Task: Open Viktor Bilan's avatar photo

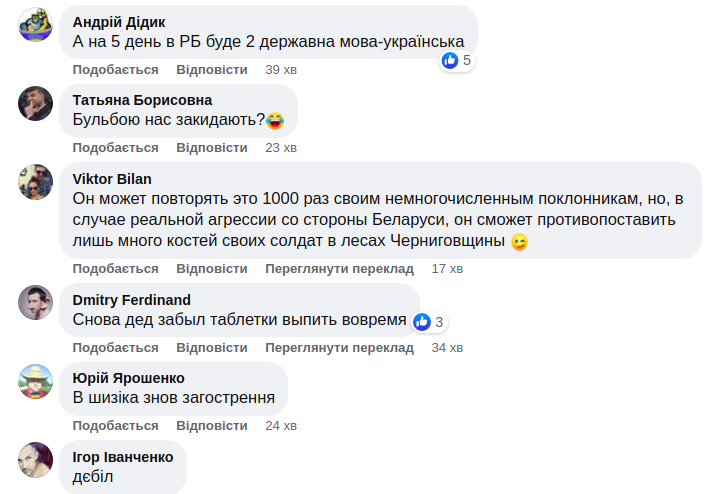Action: coord(36,181)
